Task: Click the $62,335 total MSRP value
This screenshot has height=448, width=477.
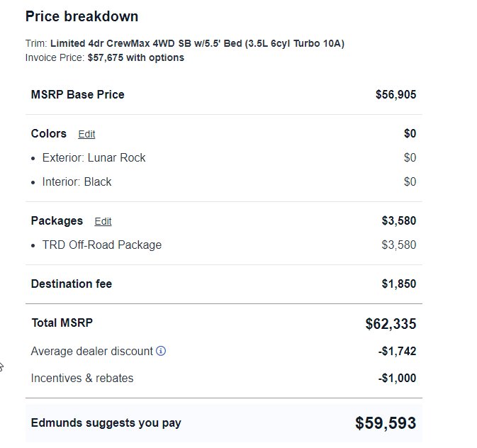Action: (391, 323)
